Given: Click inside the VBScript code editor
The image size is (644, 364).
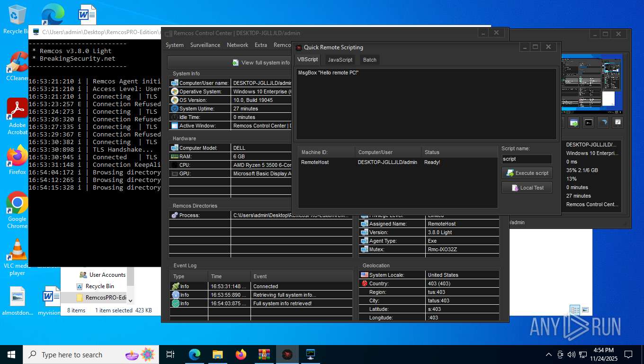Looking at the screenshot, I should coord(425,104).
